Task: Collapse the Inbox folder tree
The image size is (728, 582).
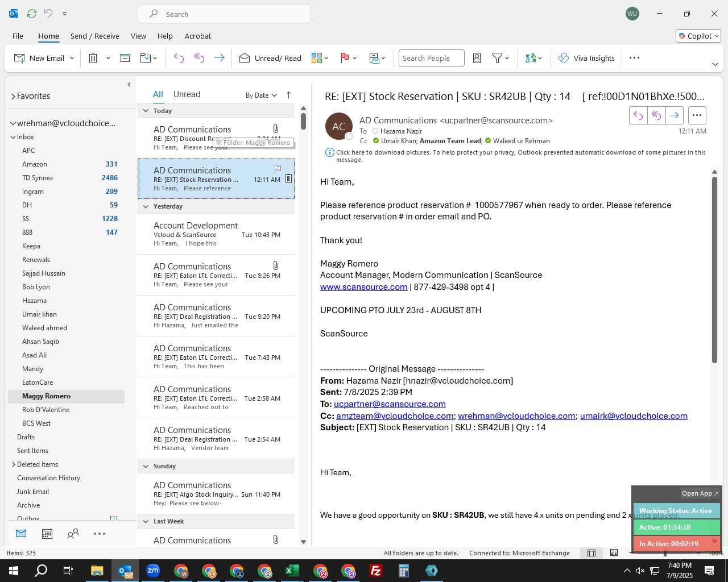Action: [13, 137]
